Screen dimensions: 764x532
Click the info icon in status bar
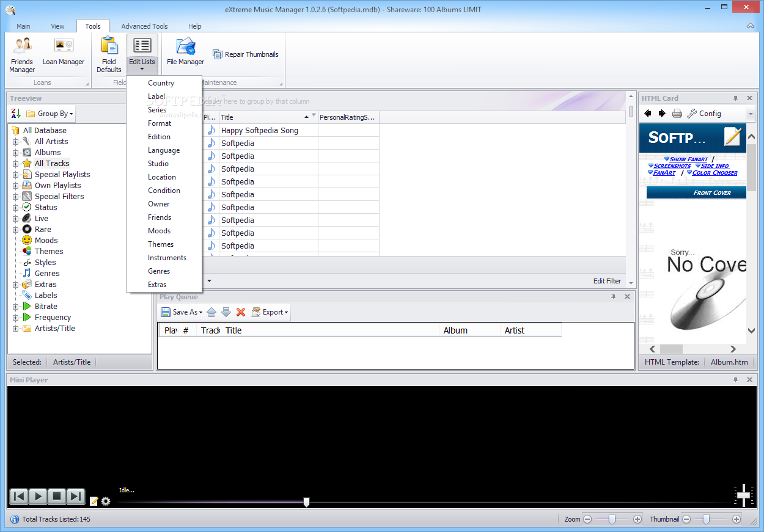click(15, 519)
